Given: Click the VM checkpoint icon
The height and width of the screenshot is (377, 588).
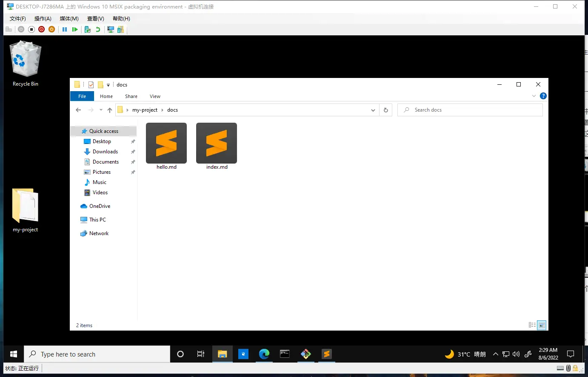Looking at the screenshot, I should click(87, 29).
